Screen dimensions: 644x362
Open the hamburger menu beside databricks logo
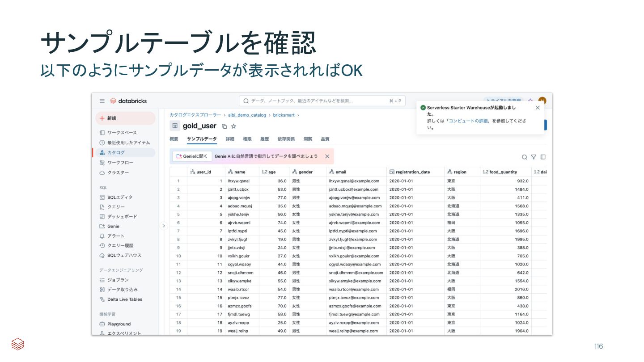coord(102,101)
